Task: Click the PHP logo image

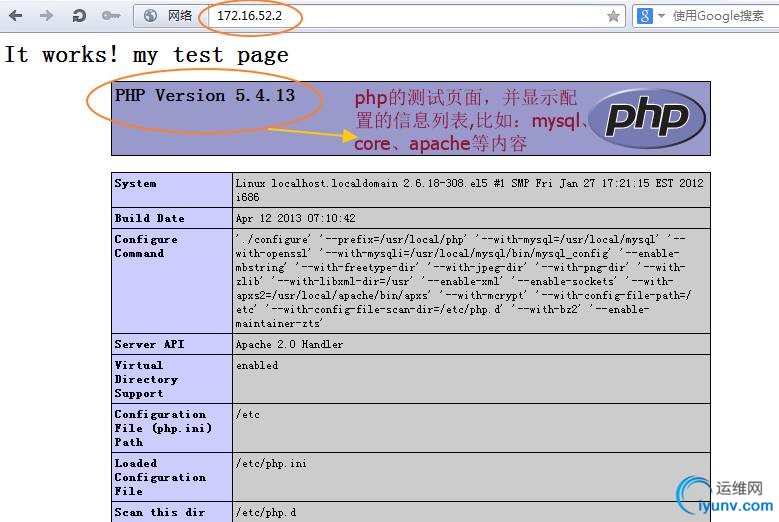Action: pyautogui.click(x=648, y=118)
